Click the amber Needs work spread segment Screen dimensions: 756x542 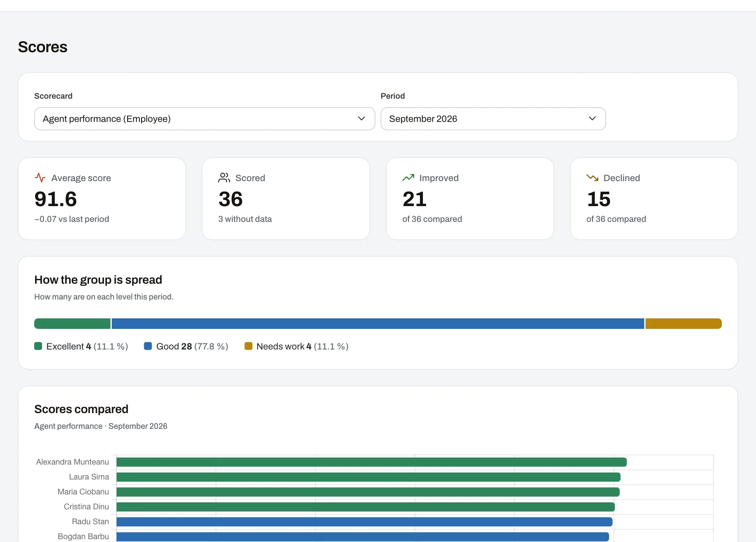pos(684,324)
